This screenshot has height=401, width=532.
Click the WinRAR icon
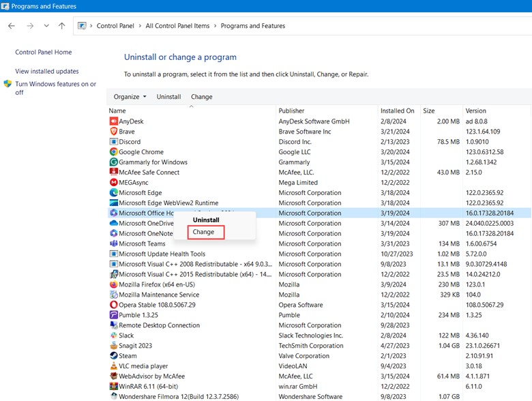(x=114, y=386)
